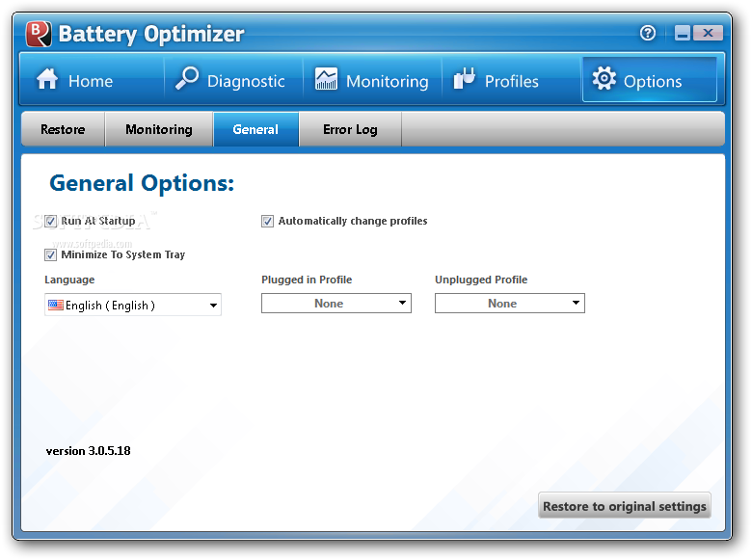Viewport: 752px width, 560px height.
Task: Click the Monitoring chart icon
Action: (x=326, y=79)
